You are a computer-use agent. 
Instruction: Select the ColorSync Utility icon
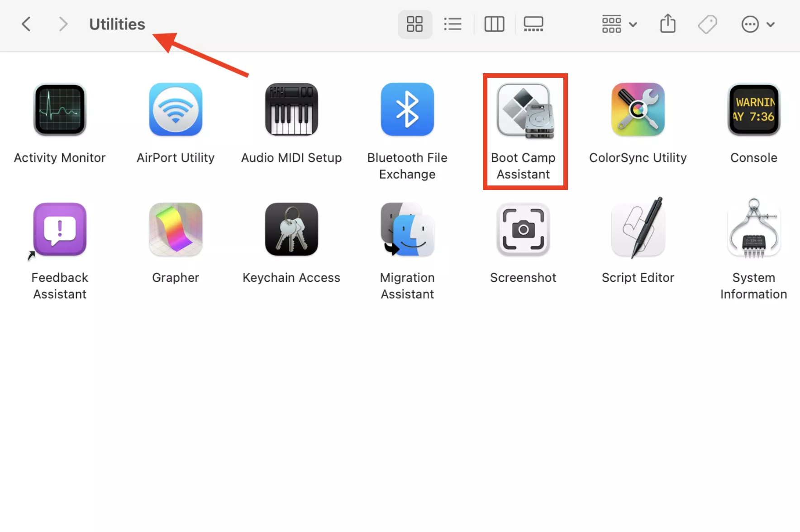(638, 109)
